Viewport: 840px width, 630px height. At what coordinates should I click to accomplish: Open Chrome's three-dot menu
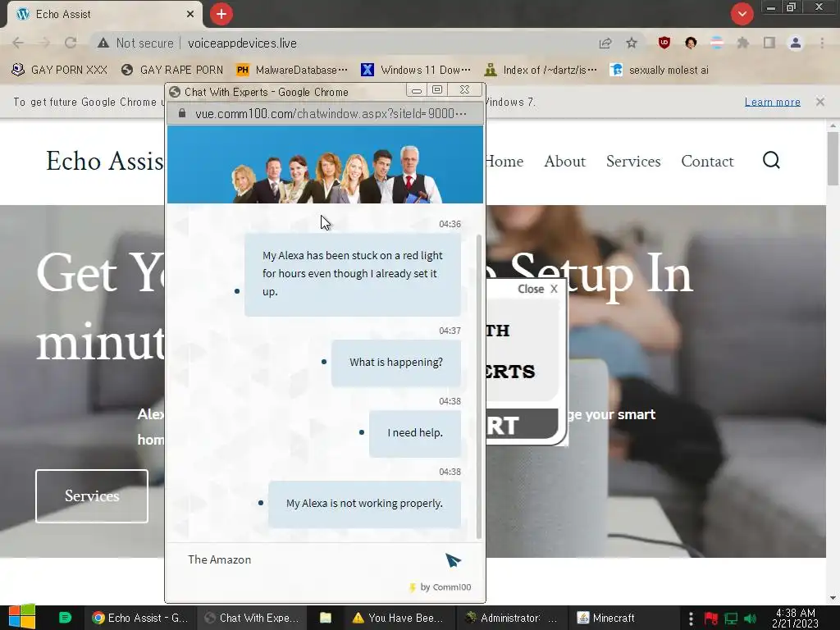pos(822,43)
